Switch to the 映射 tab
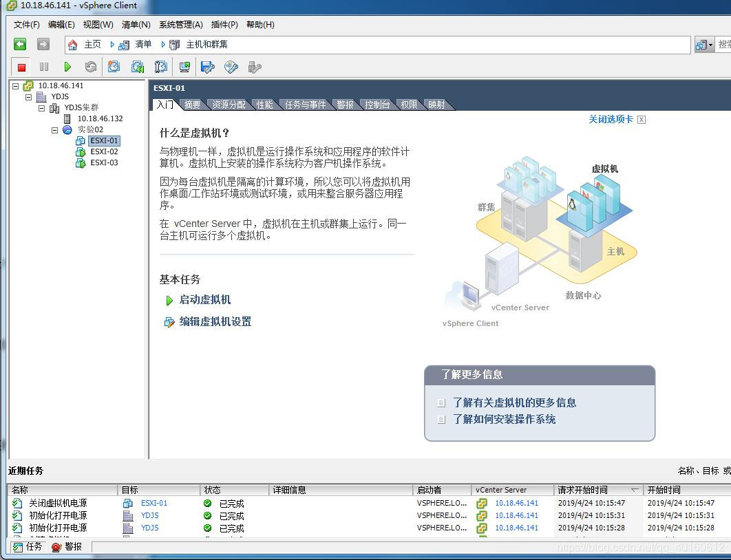This screenshot has height=560, width=731. coord(436,105)
